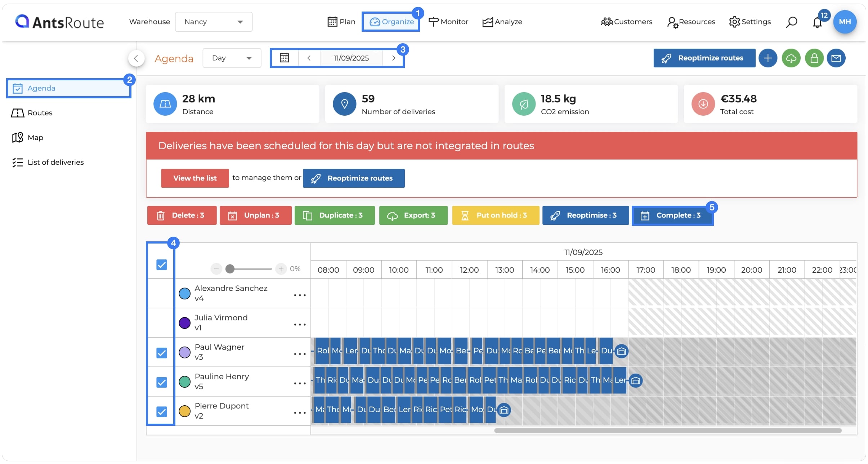Uncheck the Pierre Dupont route checkbox

point(162,411)
